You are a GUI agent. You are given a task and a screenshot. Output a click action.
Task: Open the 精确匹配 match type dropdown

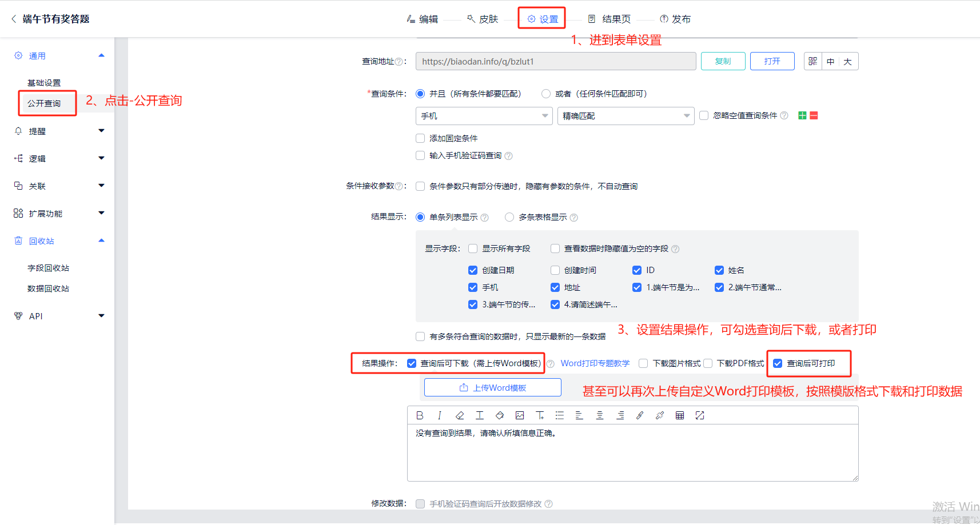pos(626,116)
